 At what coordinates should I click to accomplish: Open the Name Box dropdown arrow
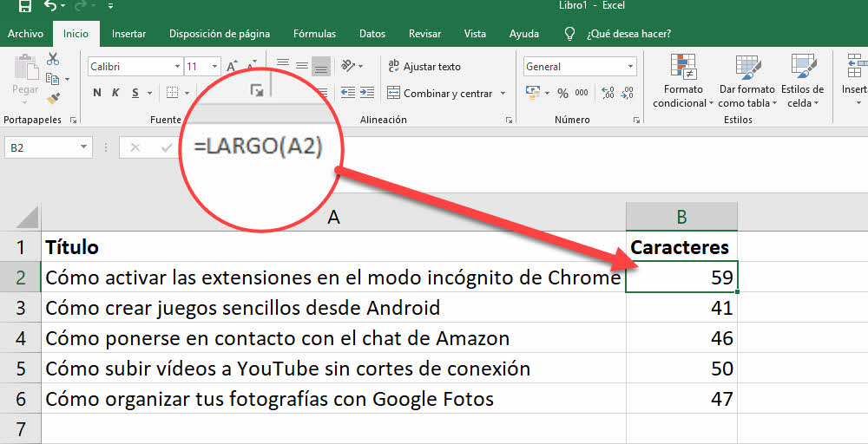[83, 148]
